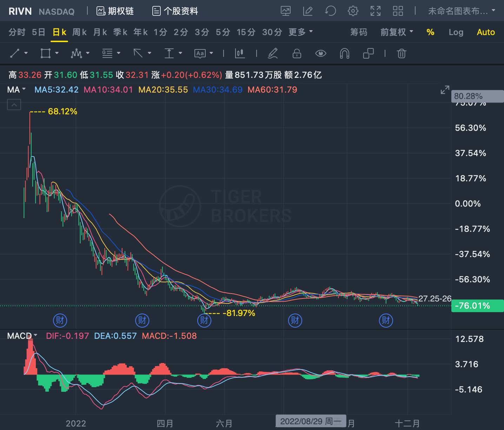
Task: Select the pencil brush tool
Action: pyautogui.click(x=273, y=53)
